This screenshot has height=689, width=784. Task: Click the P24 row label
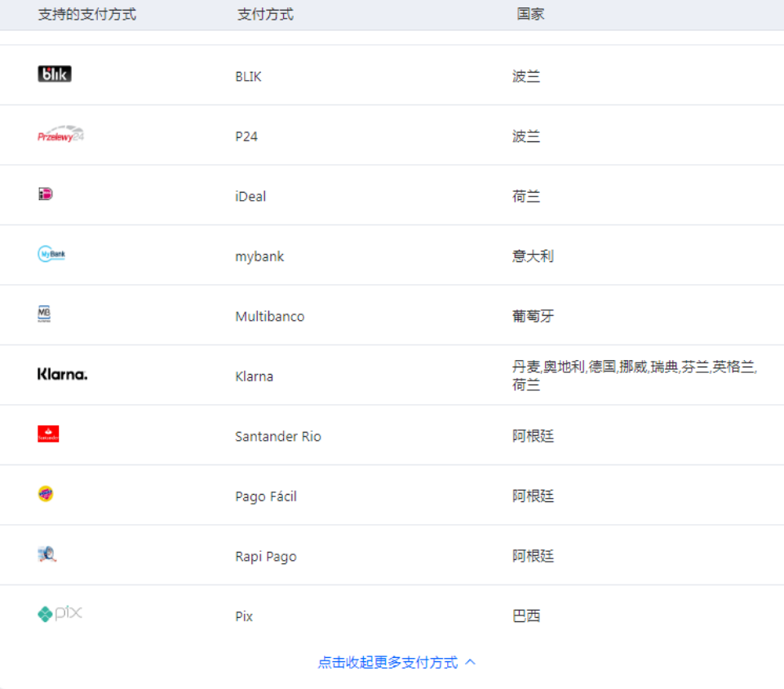pyautogui.click(x=245, y=136)
